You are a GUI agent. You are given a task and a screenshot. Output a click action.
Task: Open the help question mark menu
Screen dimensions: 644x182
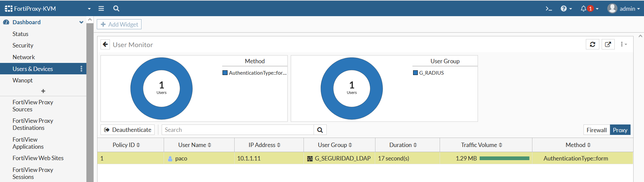point(566,9)
